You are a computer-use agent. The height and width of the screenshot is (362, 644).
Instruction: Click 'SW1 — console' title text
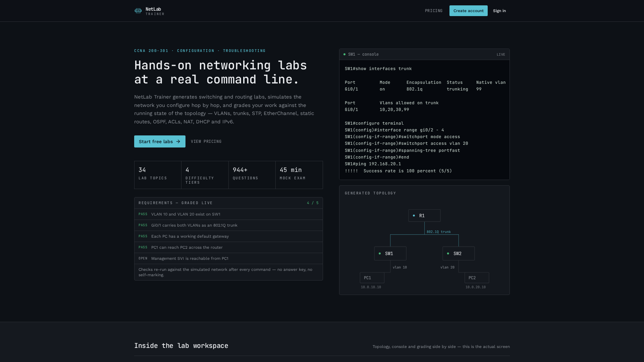pos(363,54)
